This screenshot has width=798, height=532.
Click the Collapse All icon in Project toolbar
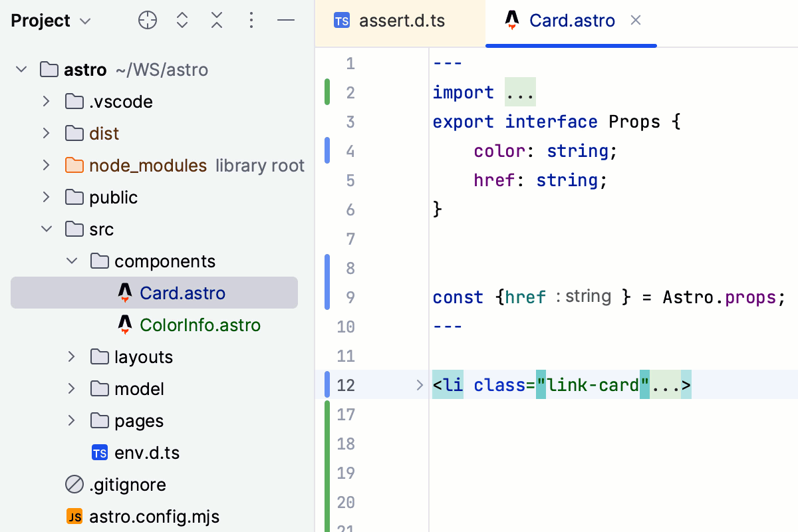[217, 21]
